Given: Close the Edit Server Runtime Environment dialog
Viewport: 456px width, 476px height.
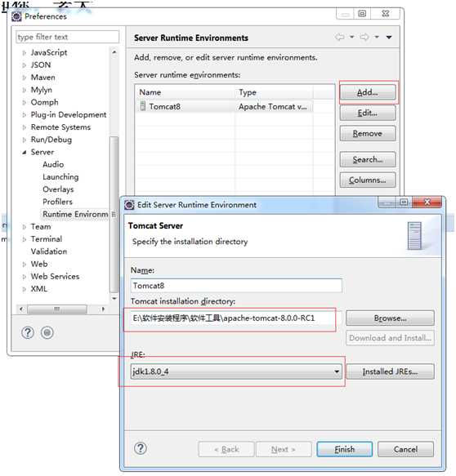Looking at the screenshot, I should pyautogui.click(x=427, y=202).
